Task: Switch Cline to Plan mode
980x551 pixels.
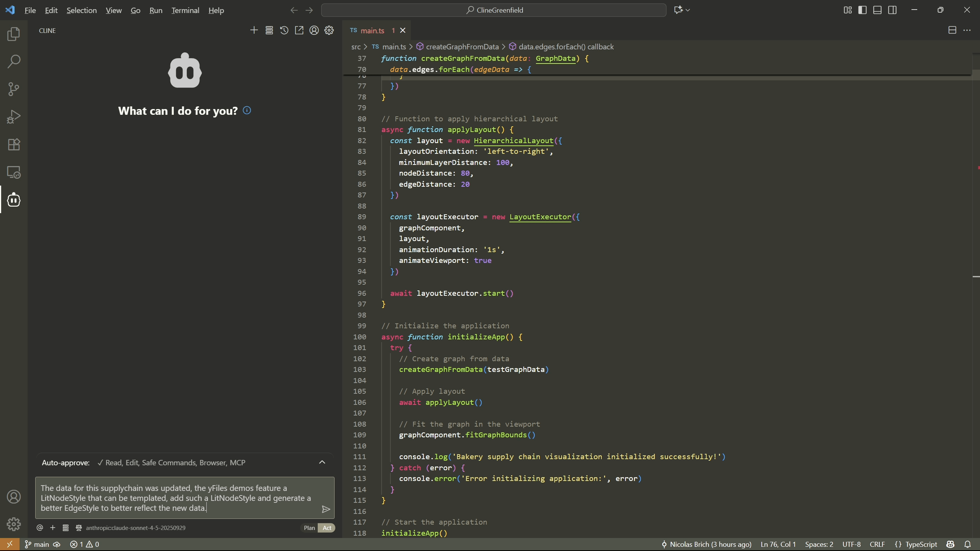Action: tap(309, 528)
